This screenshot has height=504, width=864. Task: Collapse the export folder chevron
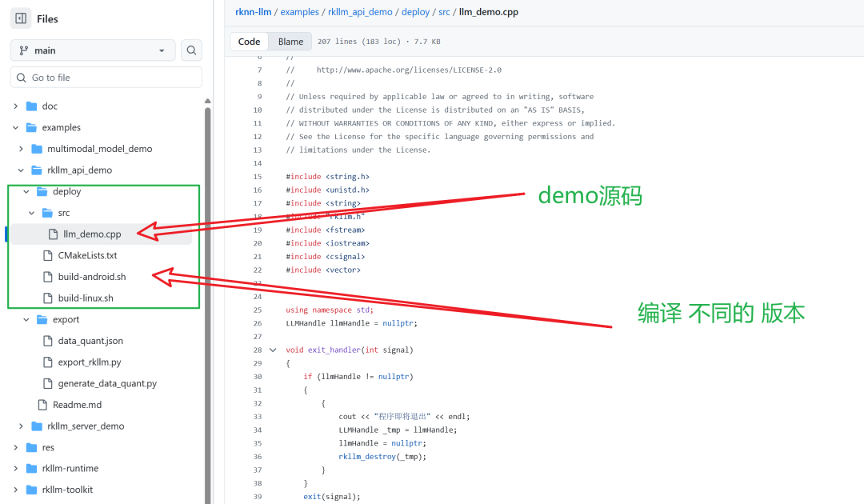click(x=26, y=319)
